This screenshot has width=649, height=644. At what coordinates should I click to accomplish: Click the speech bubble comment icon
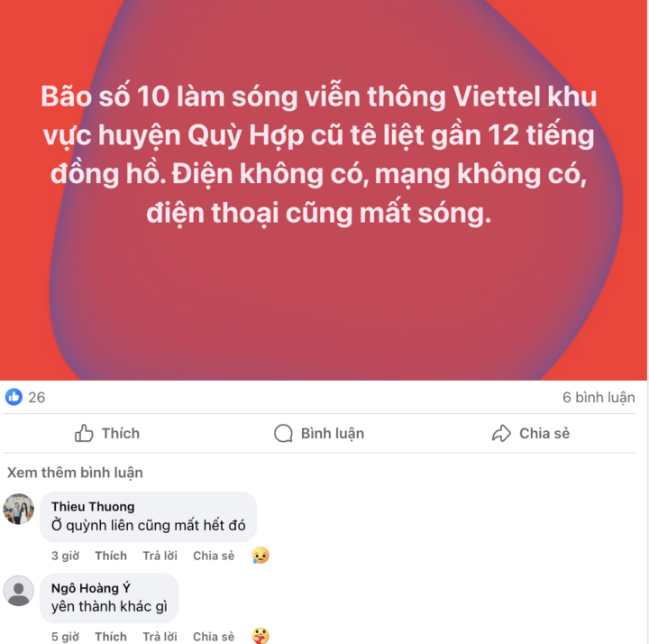tap(284, 433)
